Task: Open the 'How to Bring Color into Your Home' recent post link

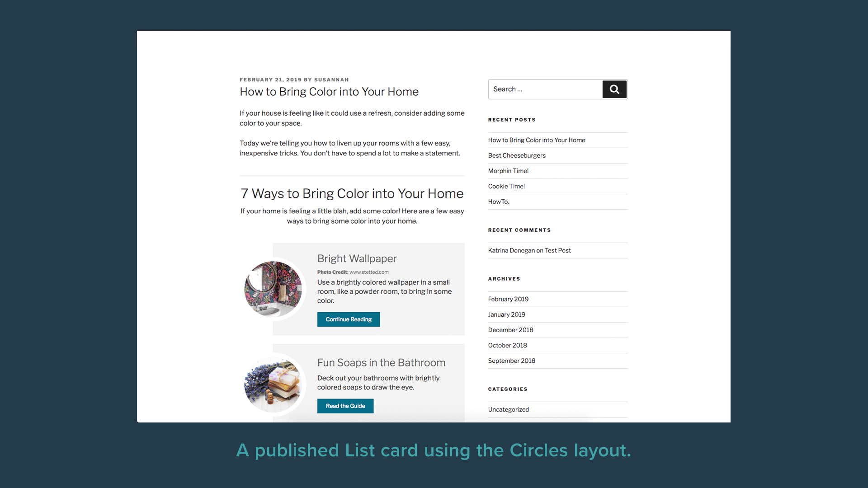Action: 535,140
